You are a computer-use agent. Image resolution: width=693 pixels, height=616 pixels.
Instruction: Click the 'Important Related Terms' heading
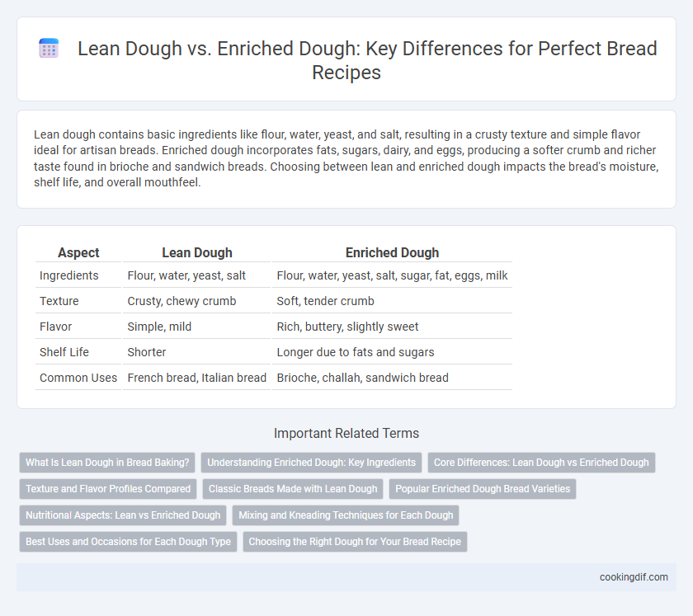(x=346, y=433)
